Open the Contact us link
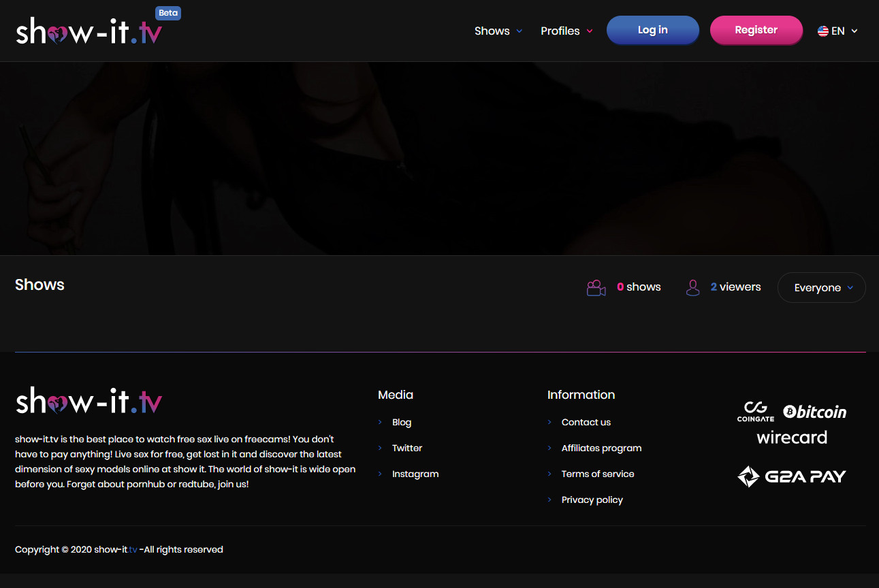879x588 pixels. (x=586, y=423)
